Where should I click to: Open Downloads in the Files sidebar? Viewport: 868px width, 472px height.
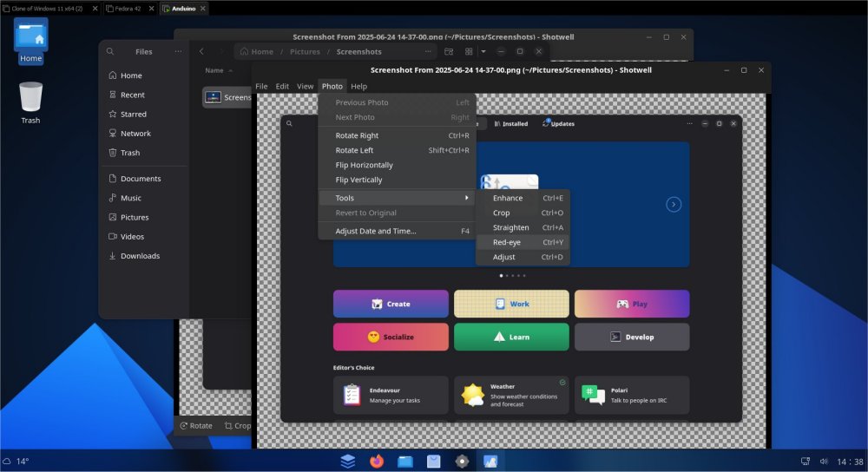coord(140,256)
